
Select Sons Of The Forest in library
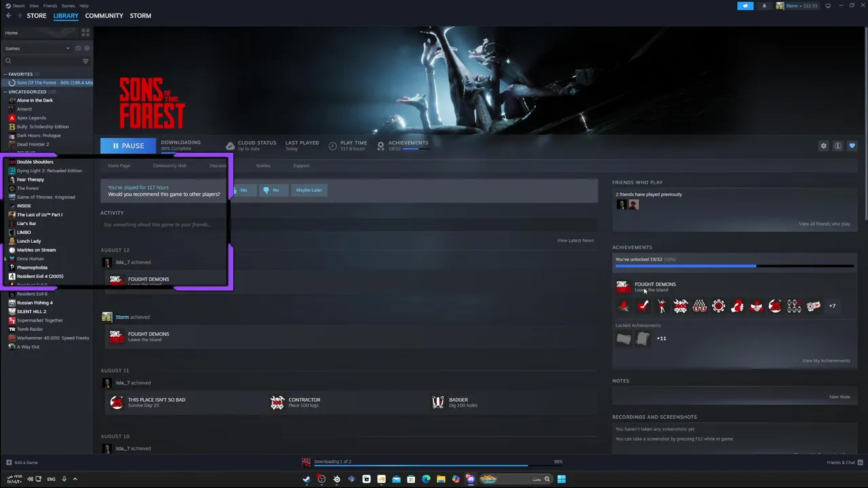pyautogui.click(x=50, y=83)
